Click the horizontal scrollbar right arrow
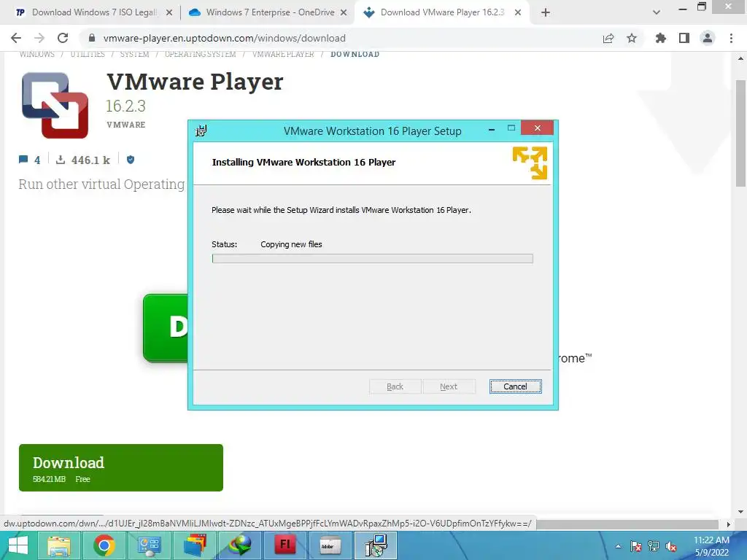 tap(728, 524)
